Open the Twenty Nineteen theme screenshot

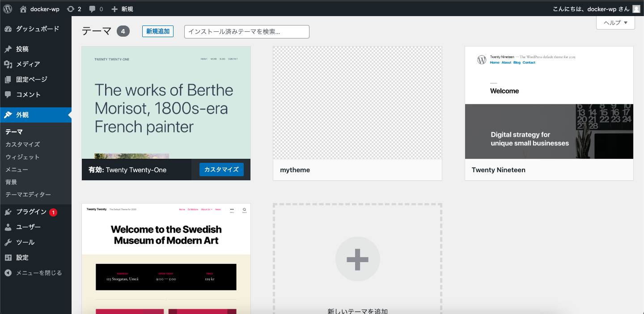549,102
